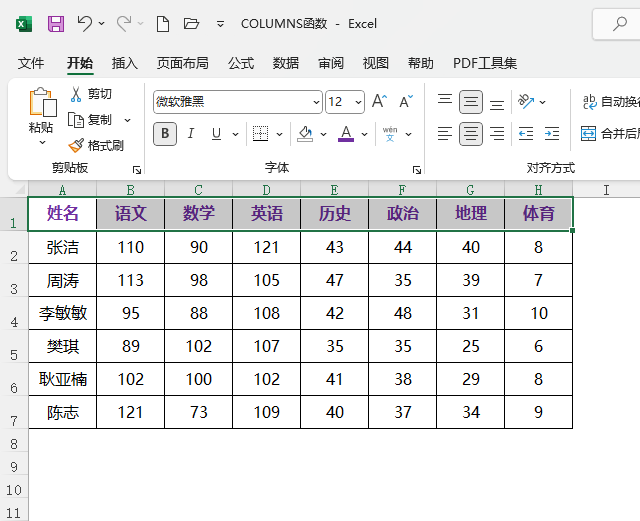Expand the Copy options arrow

(127, 120)
